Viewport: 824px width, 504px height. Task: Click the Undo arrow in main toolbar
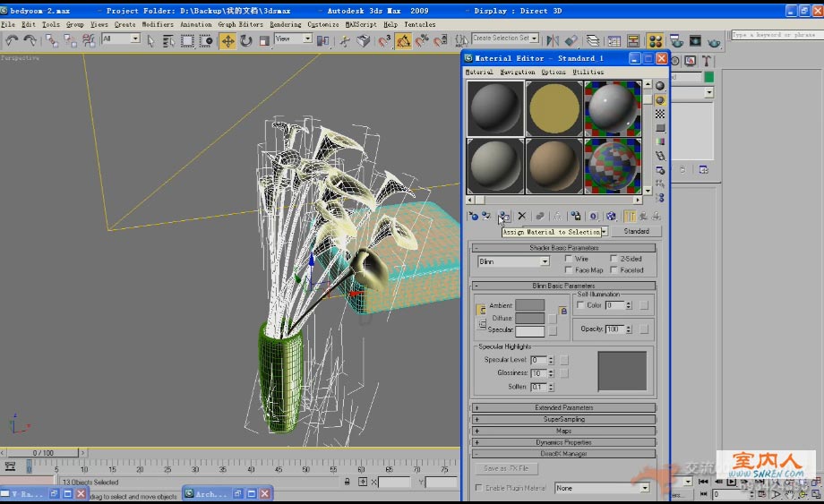pyautogui.click(x=12, y=40)
